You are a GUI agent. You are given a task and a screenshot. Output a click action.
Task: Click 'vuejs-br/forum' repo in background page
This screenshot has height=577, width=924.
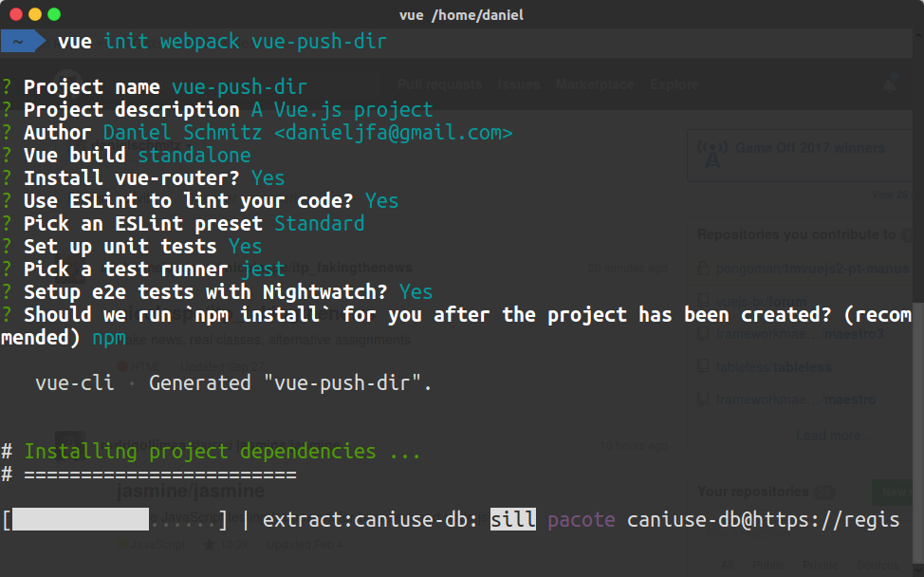click(762, 302)
